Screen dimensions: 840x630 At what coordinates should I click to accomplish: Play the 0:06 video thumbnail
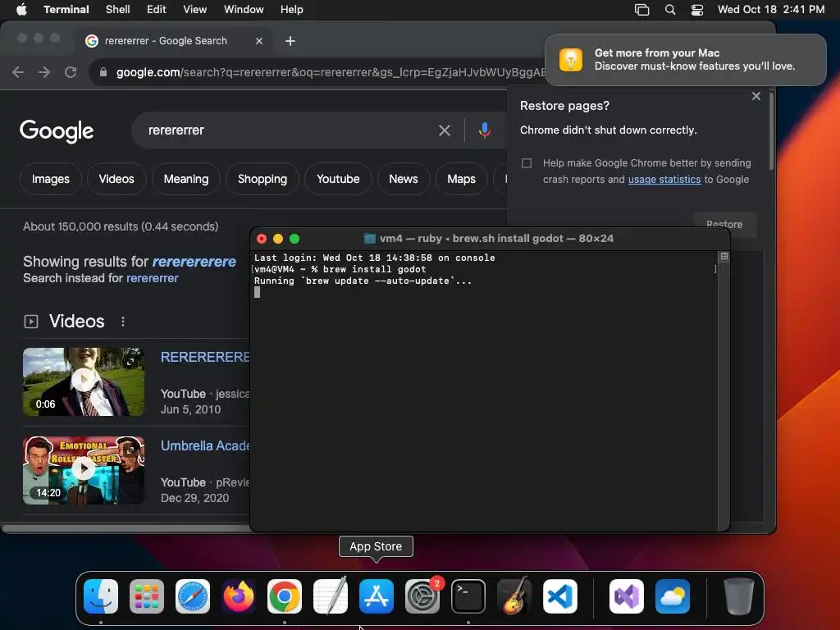coord(84,381)
